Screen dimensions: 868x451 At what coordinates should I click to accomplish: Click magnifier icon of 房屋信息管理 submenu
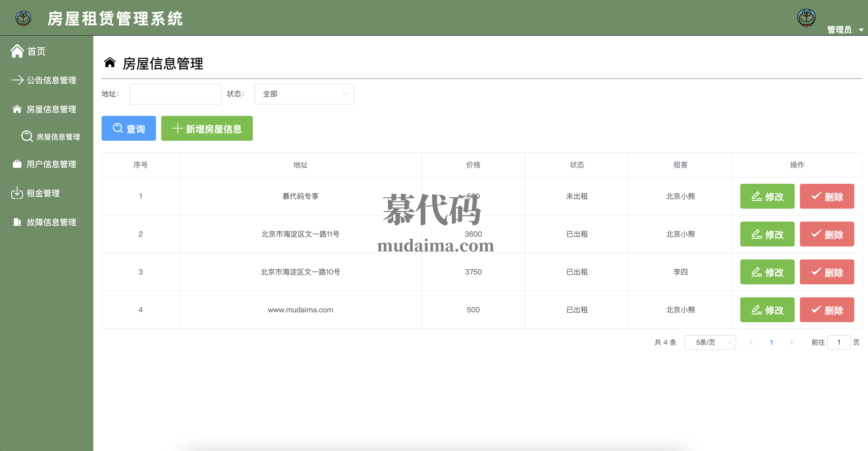pos(27,137)
